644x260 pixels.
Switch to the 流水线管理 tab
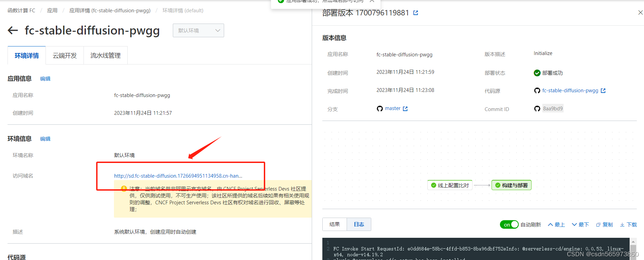[105, 55]
